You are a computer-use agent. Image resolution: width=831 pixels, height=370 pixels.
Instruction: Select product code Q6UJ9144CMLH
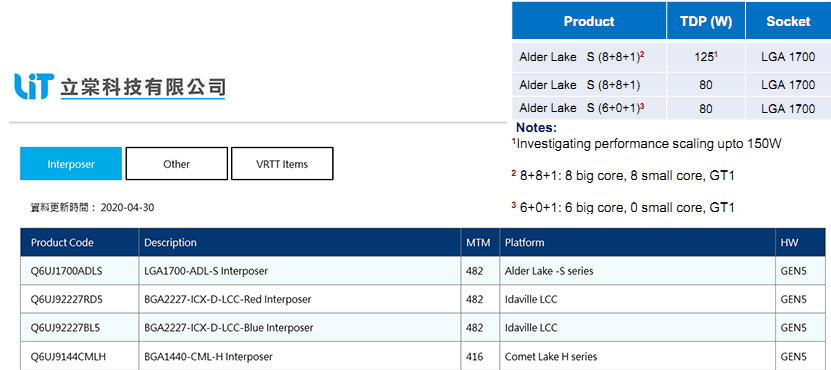click(68, 357)
